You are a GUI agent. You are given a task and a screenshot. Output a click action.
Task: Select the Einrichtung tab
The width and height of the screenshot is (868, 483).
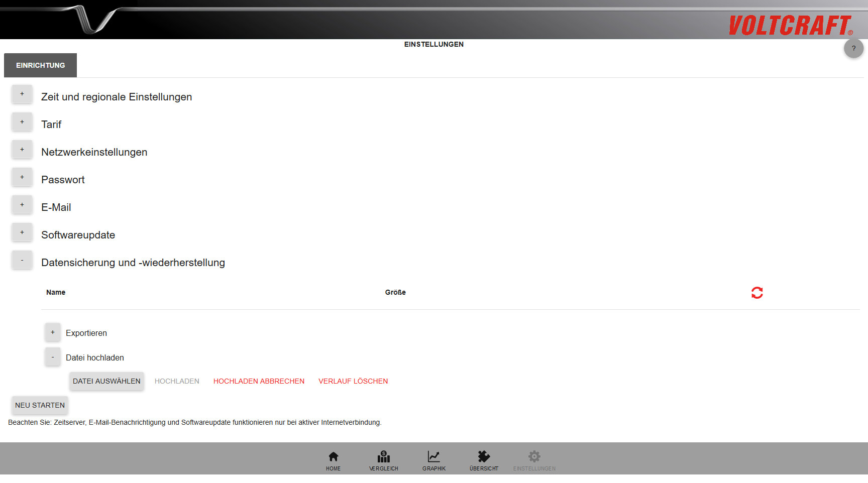coord(40,65)
